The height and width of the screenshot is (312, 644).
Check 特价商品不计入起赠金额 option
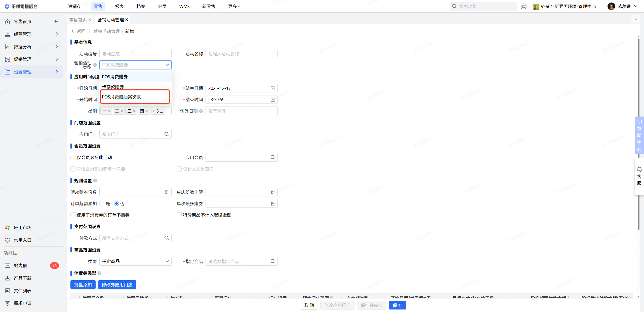(x=179, y=215)
